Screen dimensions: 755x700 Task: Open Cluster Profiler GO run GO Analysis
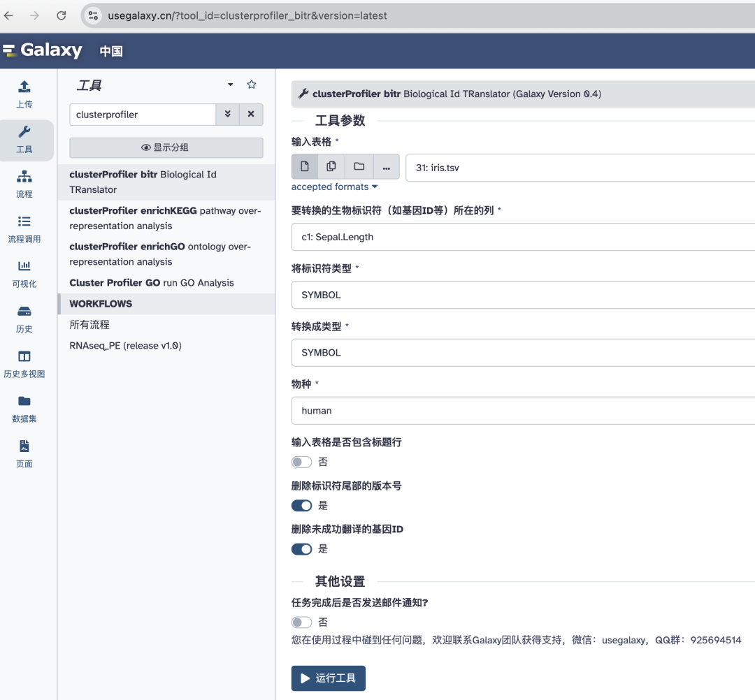[166, 283]
